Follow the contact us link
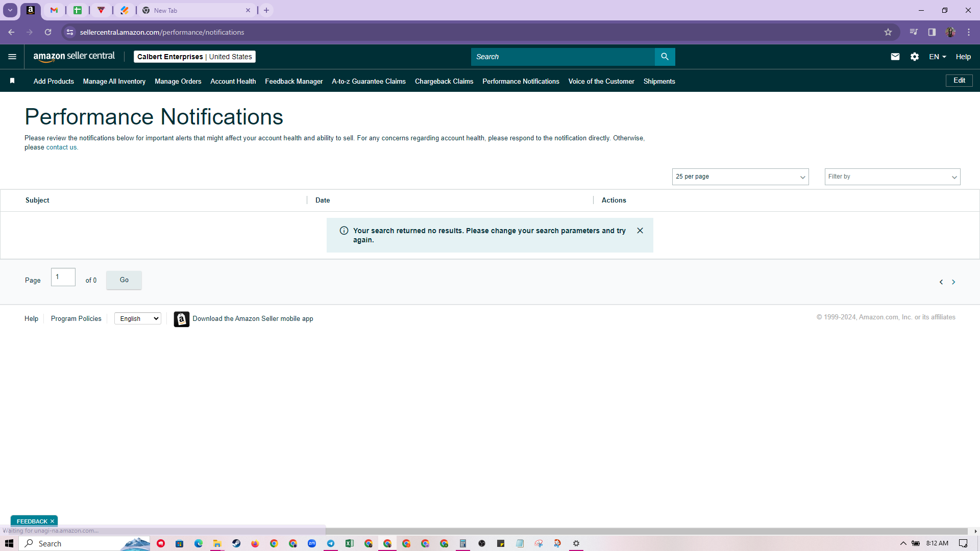 pos(61,147)
